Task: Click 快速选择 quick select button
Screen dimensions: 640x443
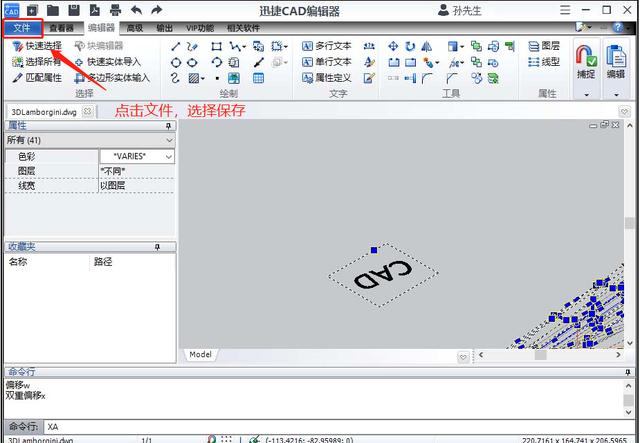Action: (37, 46)
